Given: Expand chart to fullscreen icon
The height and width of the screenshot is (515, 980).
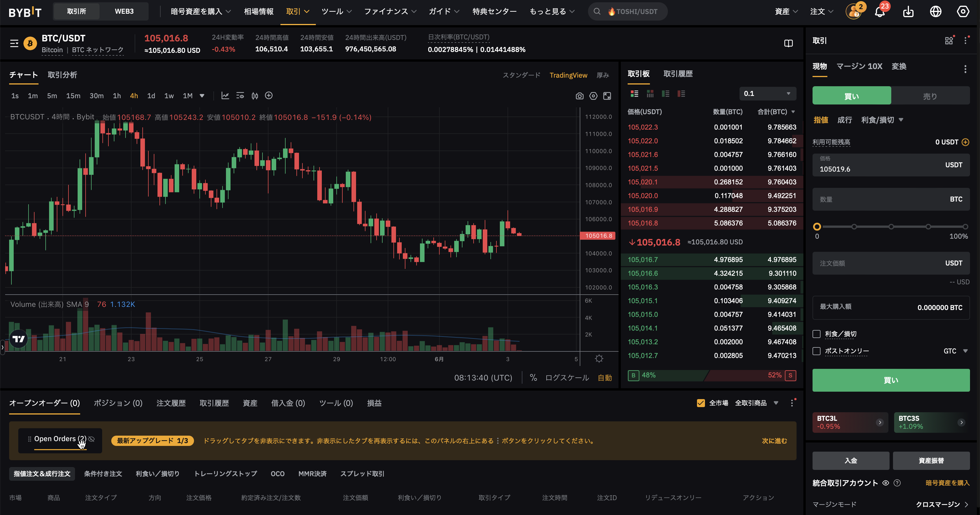Looking at the screenshot, I should (607, 96).
